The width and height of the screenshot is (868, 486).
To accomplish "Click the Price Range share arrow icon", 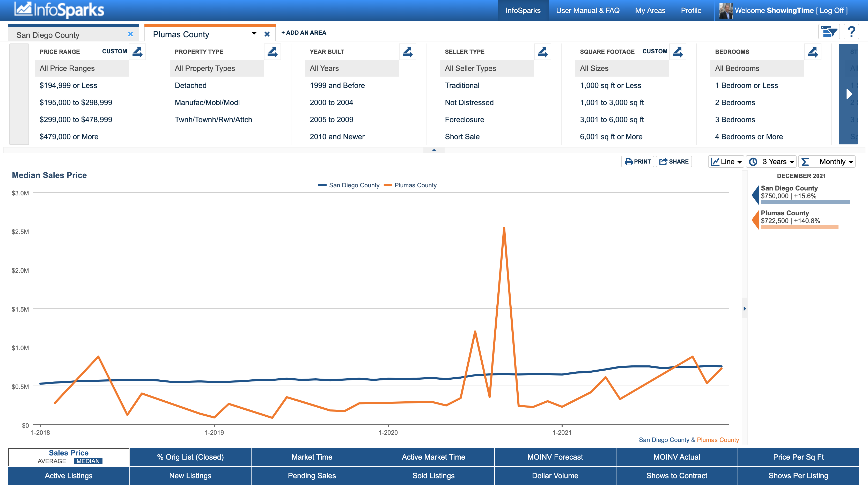I will pos(137,51).
